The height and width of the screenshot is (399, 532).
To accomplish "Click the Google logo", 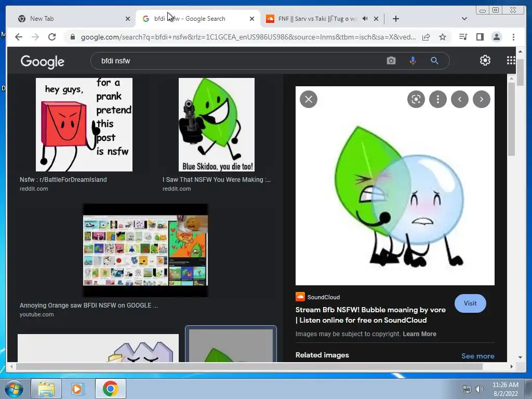I will point(43,62).
